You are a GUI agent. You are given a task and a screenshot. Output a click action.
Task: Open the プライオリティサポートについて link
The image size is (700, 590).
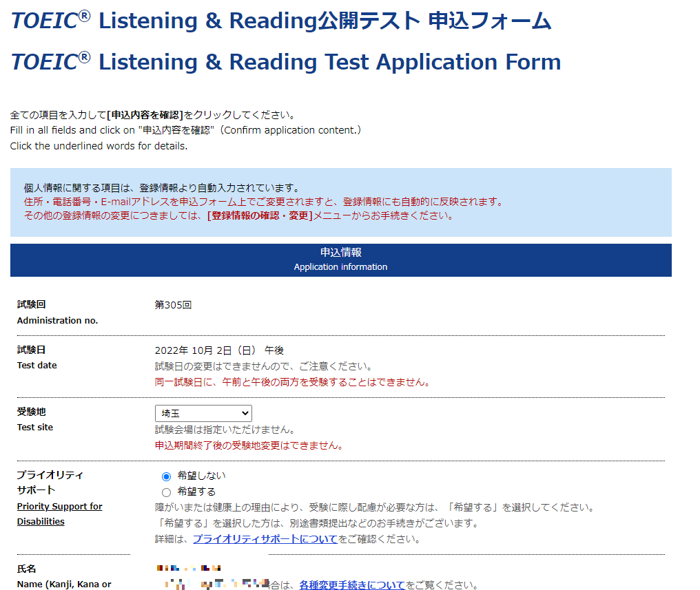265,539
